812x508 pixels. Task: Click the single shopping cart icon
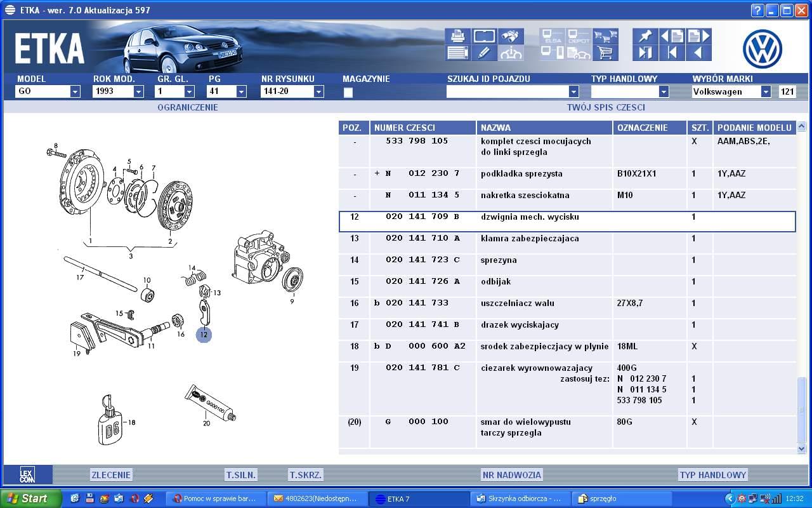click(x=605, y=53)
